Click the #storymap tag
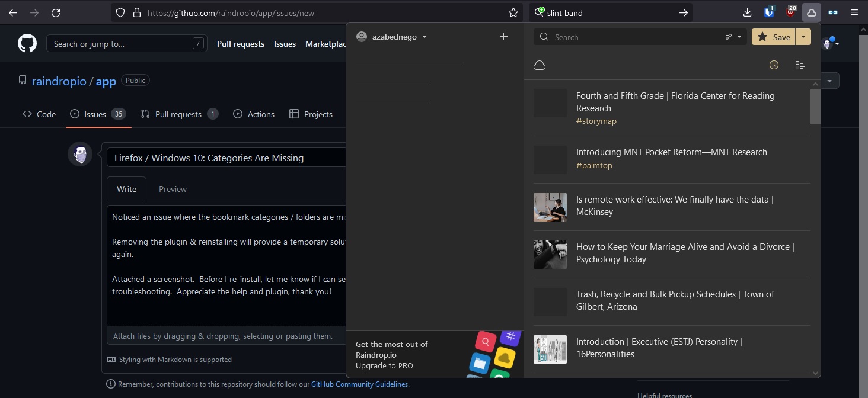Screen dimensions: 868x398 pyautogui.click(x=596, y=121)
